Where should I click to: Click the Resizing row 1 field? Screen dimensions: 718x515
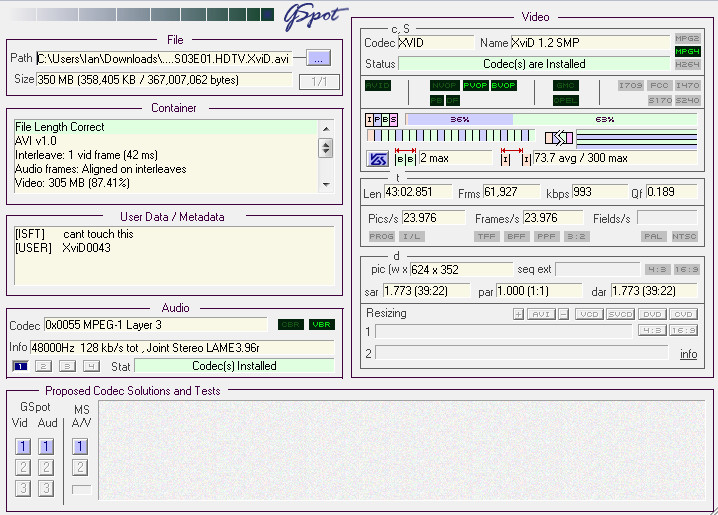click(x=504, y=331)
